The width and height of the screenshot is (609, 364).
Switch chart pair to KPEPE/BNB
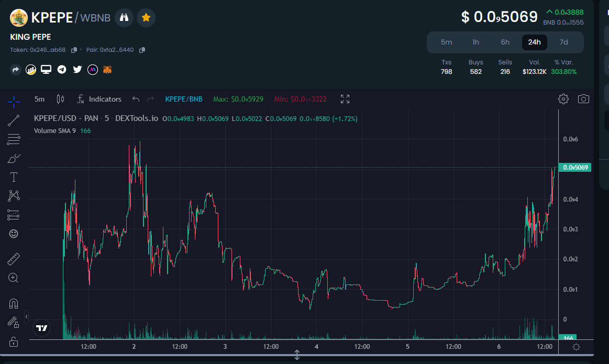tap(184, 99)
